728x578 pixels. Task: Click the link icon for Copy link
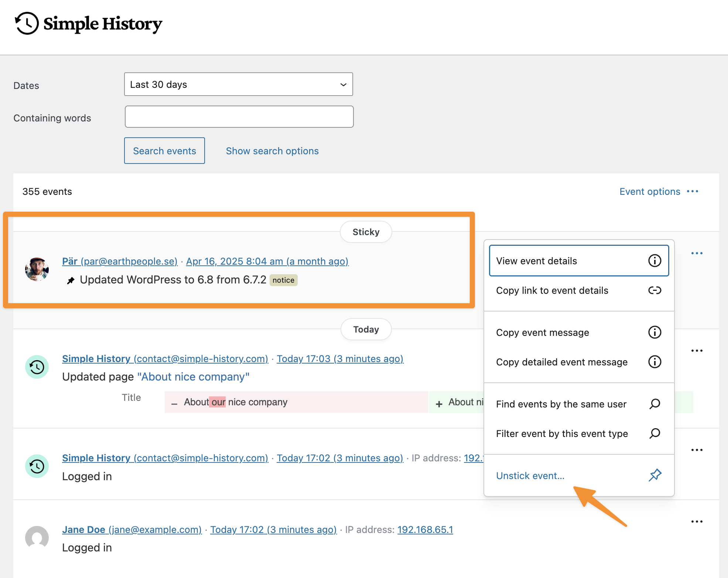pos(654,290)
